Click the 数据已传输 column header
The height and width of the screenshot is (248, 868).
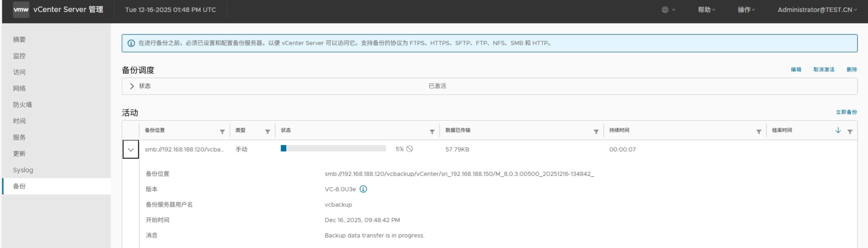pos(458,130)
